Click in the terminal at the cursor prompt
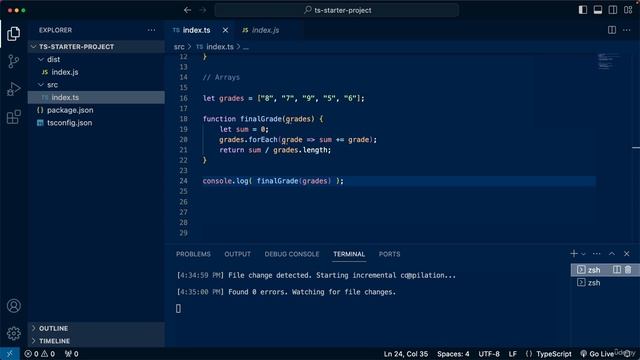Viewport: 640px width, 360px height. [178, 309]
